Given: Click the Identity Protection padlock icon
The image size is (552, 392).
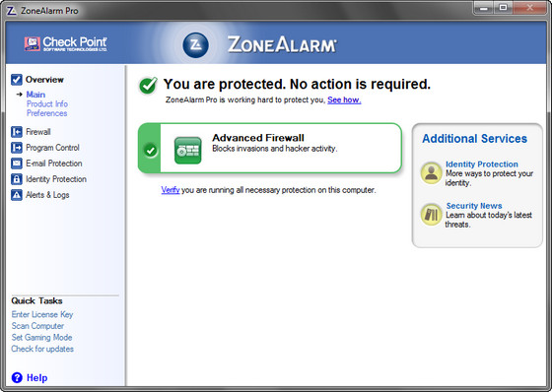Looking at the screenshot, I should click(17, 179).
